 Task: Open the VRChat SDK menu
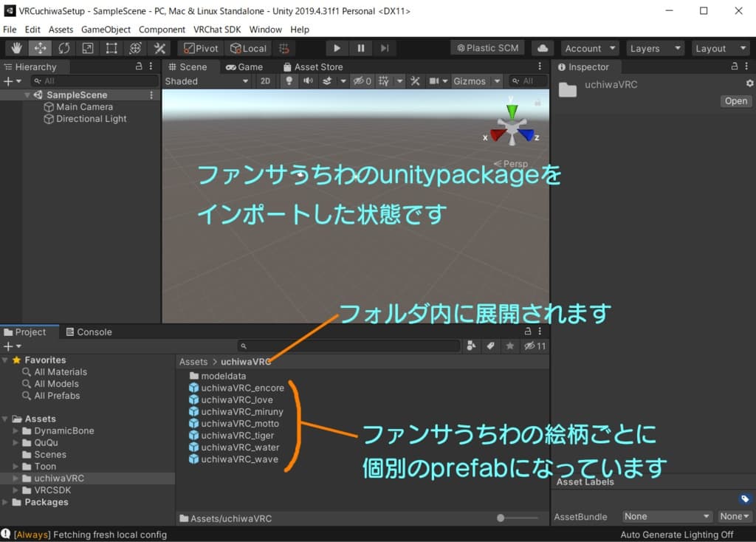click(217, 30)
